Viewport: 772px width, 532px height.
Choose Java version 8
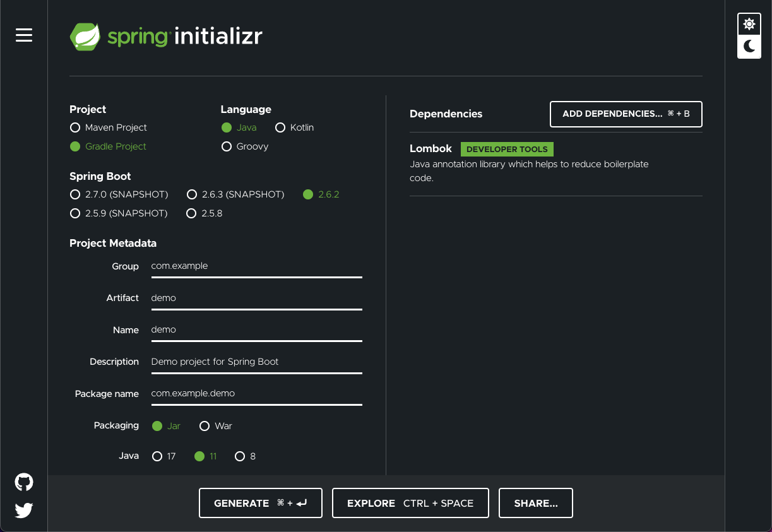point(246,456)
